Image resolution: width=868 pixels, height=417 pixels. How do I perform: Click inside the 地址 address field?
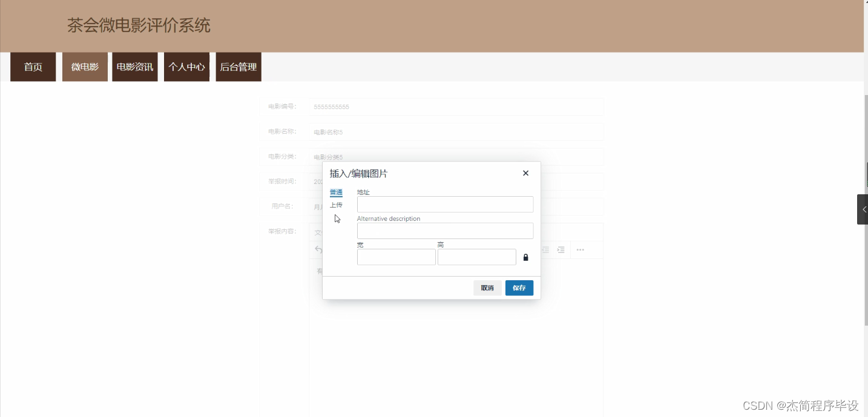tap(445, 204)
